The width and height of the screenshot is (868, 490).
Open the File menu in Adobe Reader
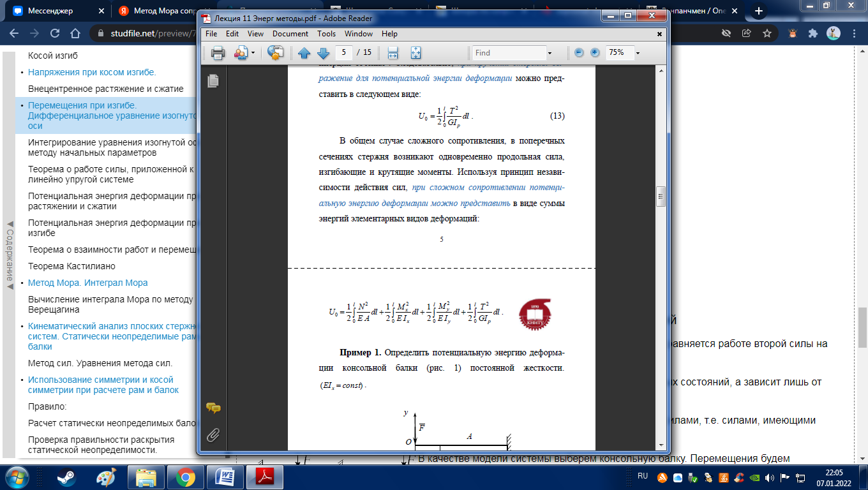211,34
